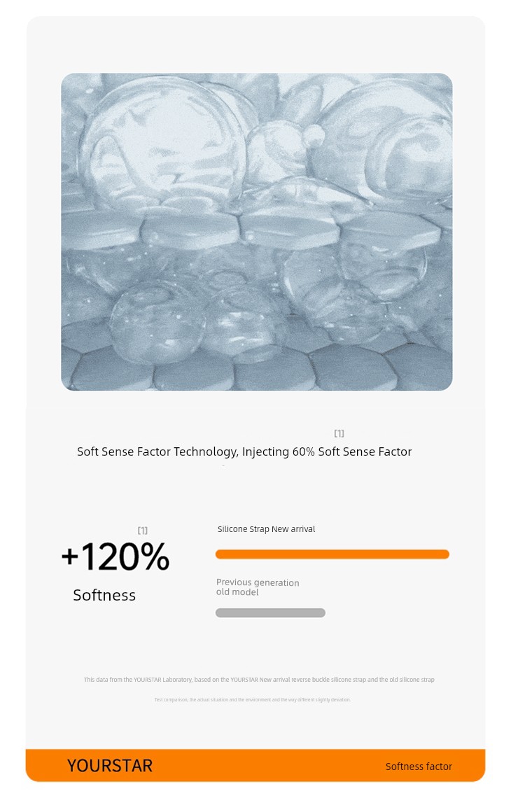Click the word Injecting in the headline
The image size is (525, 812).
(x=265, y=452)
